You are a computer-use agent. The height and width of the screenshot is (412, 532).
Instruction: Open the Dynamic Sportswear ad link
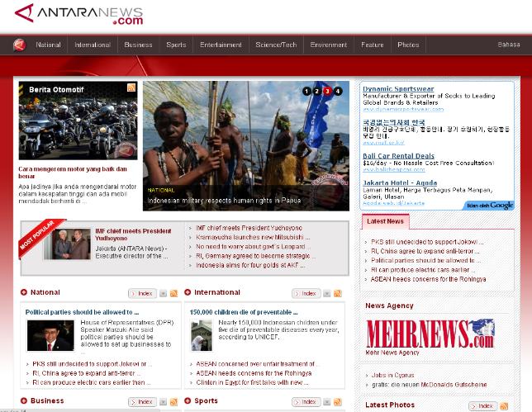[x=397, y=88]
